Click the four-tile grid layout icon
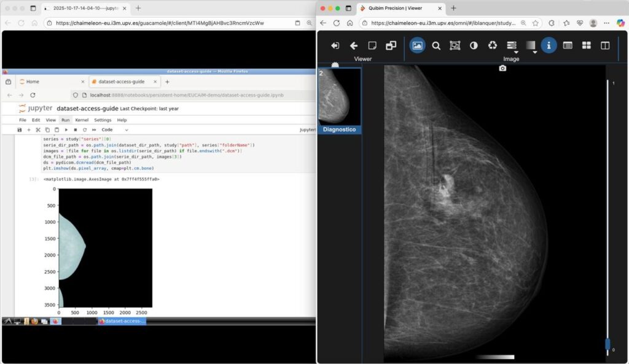The height and width of the screenshot is (364, 629). pos(587,45)
